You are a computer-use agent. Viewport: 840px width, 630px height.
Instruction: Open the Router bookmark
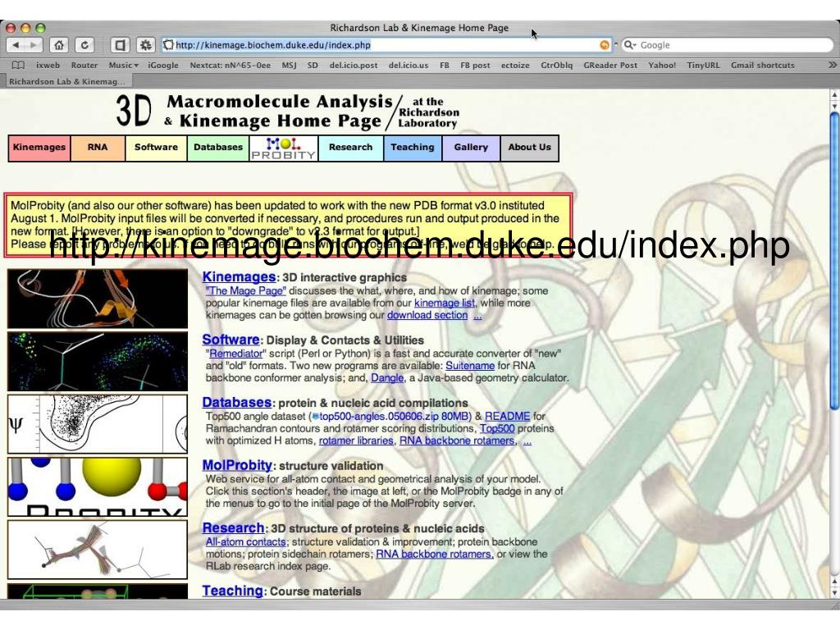[x=84, y=66]
